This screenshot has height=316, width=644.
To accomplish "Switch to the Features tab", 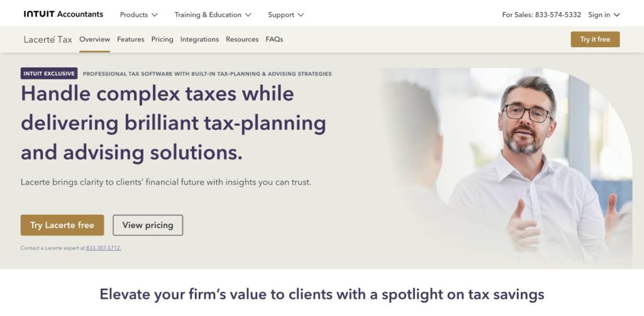I will pos(131,39).
